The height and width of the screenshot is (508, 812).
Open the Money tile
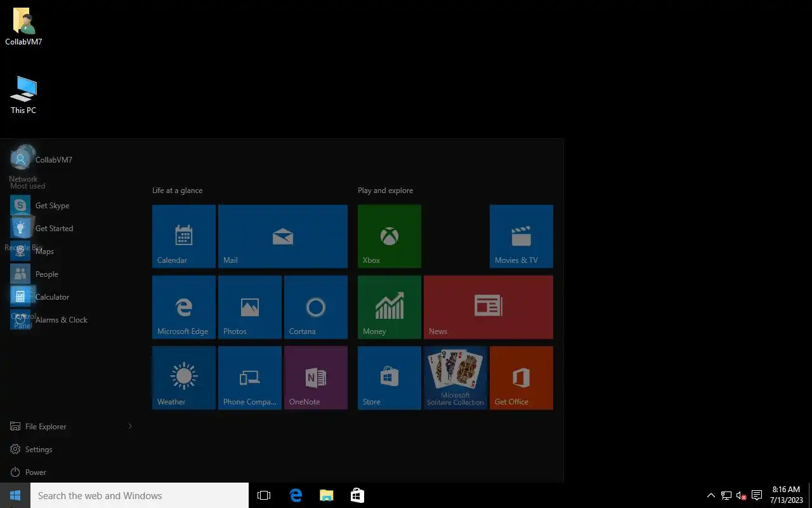coord(390,307)
